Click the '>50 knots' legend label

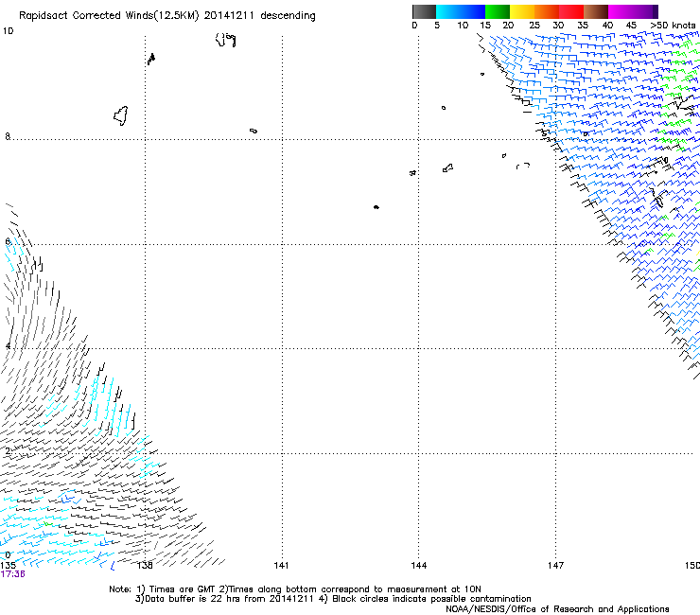pyautogui.click(x=673, y=26)
